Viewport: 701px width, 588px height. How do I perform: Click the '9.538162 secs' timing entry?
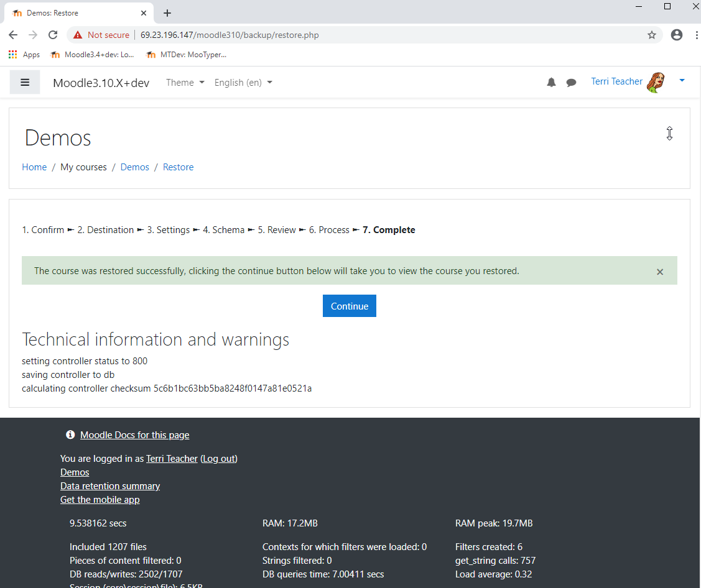[98, 523]
